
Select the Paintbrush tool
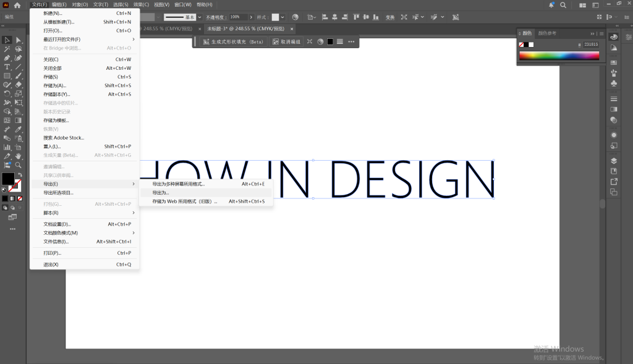coord(18,76)
